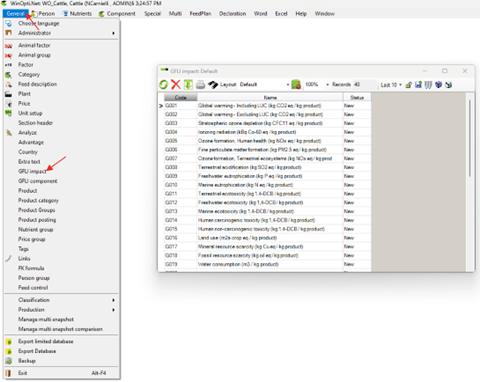Select GFLI impact menu entry

pos(32,171)
